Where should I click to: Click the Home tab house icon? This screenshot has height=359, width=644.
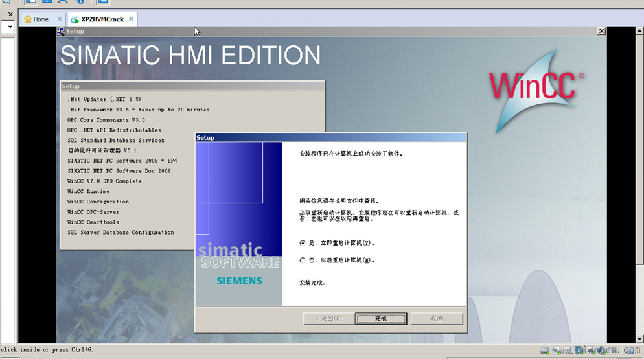click(x=28, y=19)
